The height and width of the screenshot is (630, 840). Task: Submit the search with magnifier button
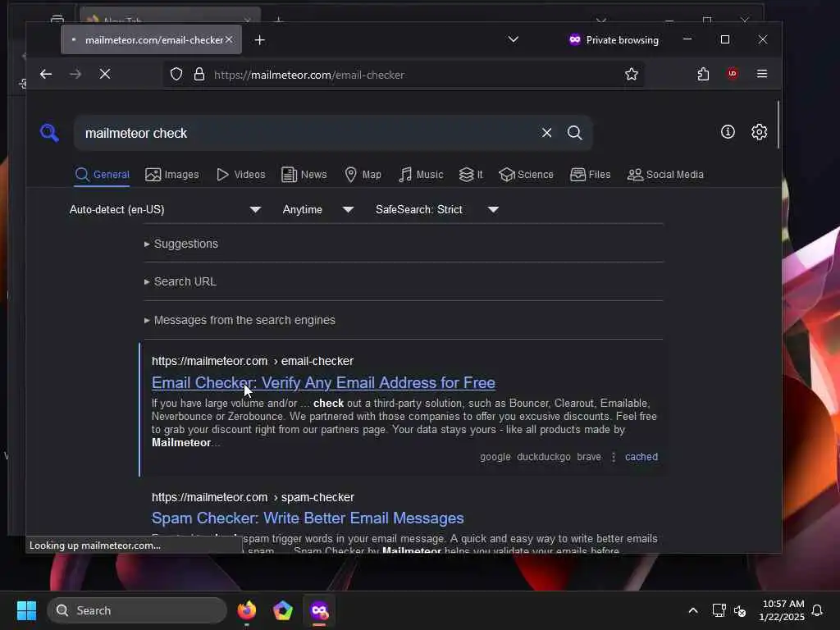(575, 132)
